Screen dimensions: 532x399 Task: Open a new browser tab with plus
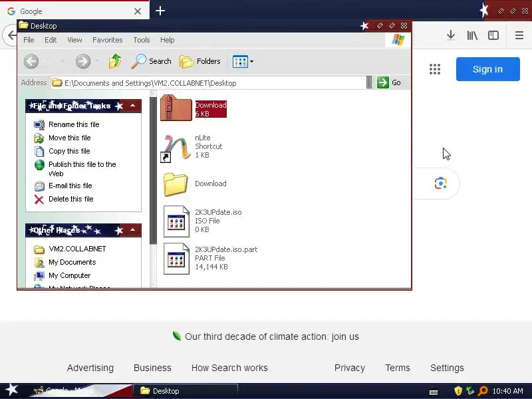(160, 11)
